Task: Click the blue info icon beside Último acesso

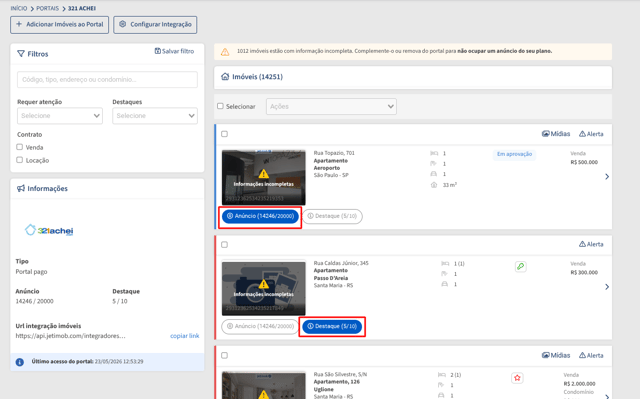Action: coord(20,362)
